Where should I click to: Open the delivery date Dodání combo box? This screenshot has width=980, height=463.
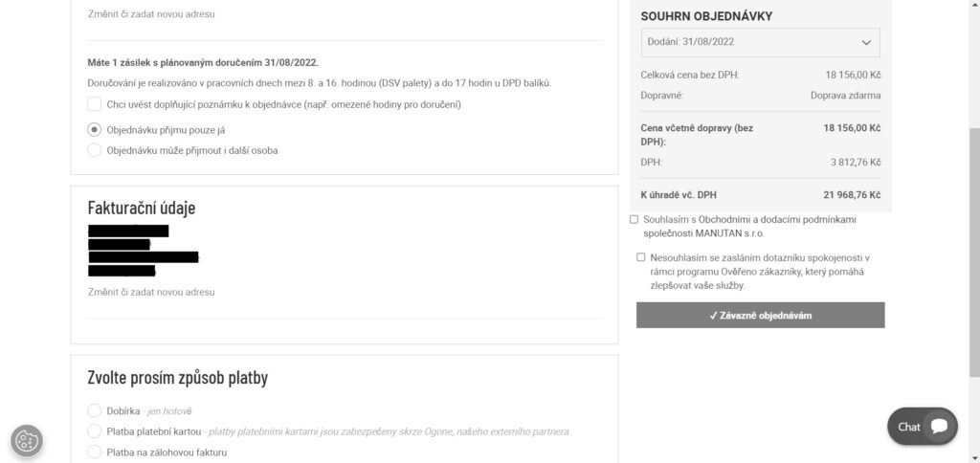[x=760, y=42]
